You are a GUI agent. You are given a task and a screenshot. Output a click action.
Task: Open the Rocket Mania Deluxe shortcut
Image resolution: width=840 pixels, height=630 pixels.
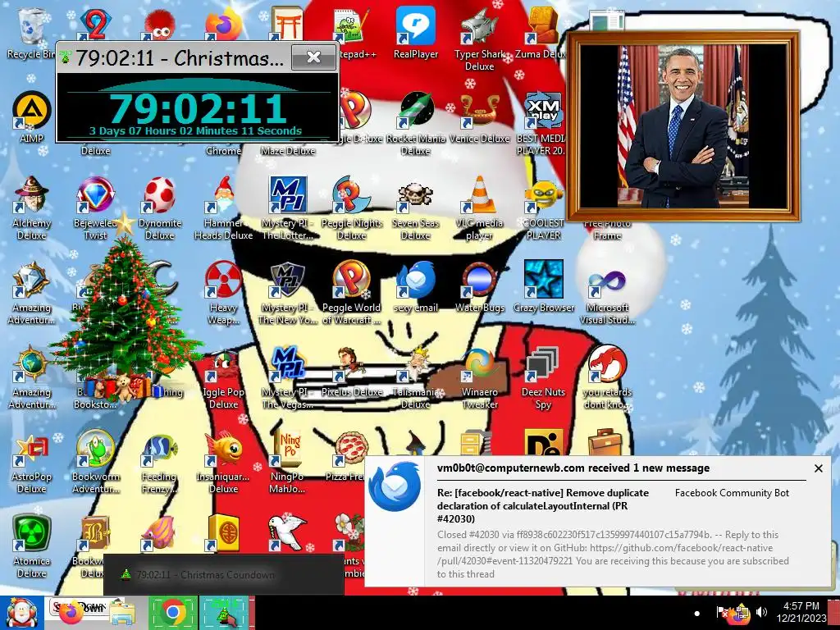point(415,123)
